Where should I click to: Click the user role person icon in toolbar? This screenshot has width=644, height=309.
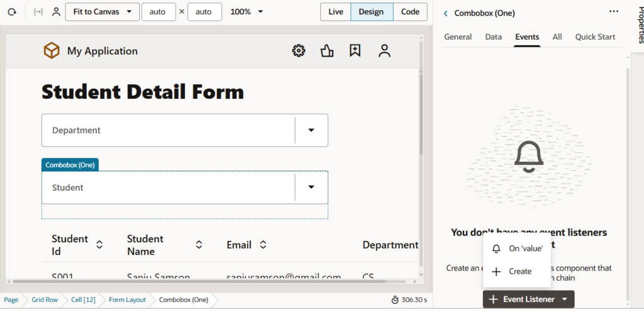point(57,12)
